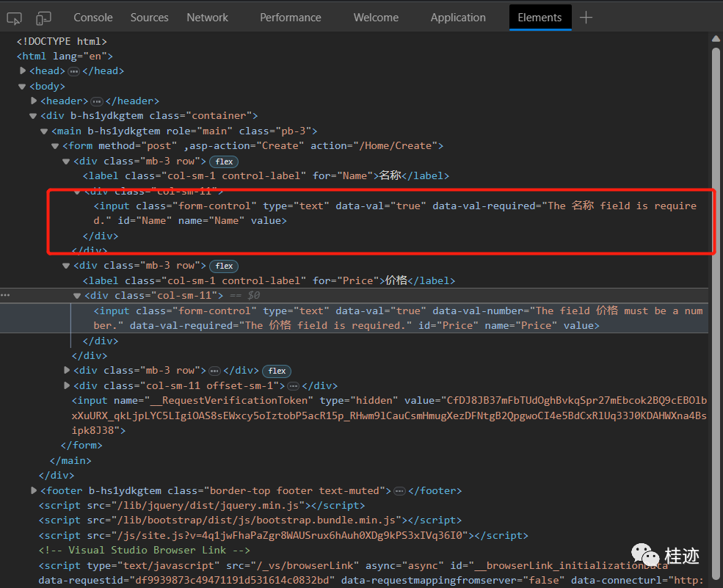This screenshot has width=723, height=588.
Task: Select the label for="Name" node
Action: click(x=266, y=175)
